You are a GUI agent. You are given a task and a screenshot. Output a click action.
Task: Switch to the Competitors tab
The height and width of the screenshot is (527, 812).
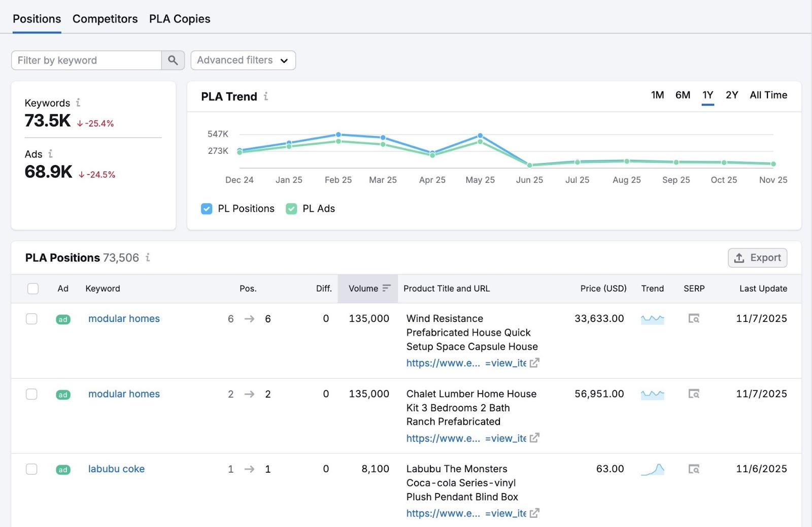[x=105, y=19]
